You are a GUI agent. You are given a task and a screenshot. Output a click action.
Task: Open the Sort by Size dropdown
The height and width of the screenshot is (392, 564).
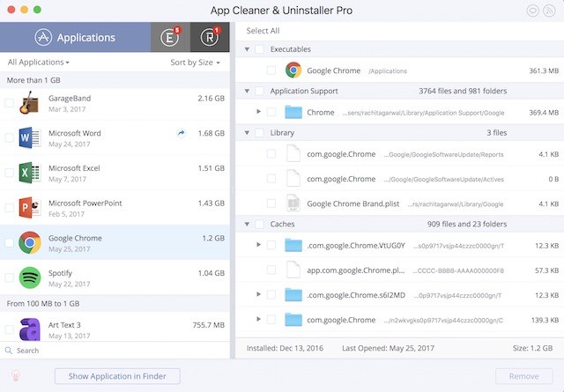click(x=195, y=63)
